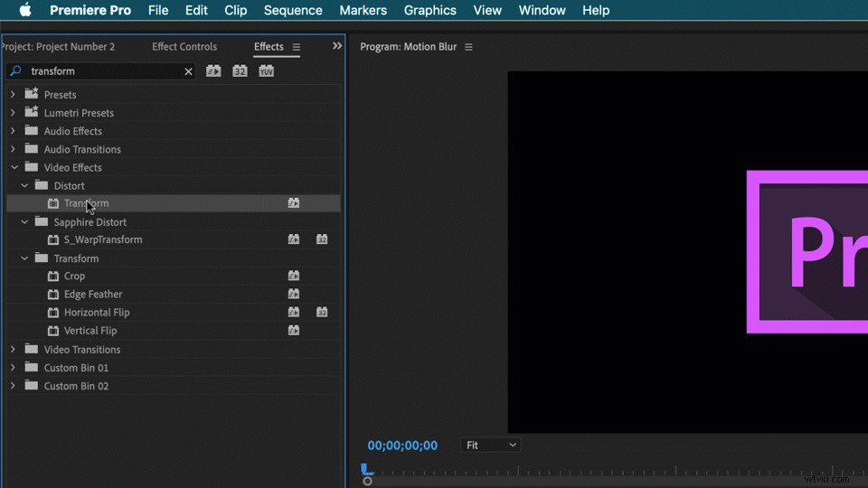Clear the transform search text
The width and height of the screenshot is (868, 488).
[188, 71]
